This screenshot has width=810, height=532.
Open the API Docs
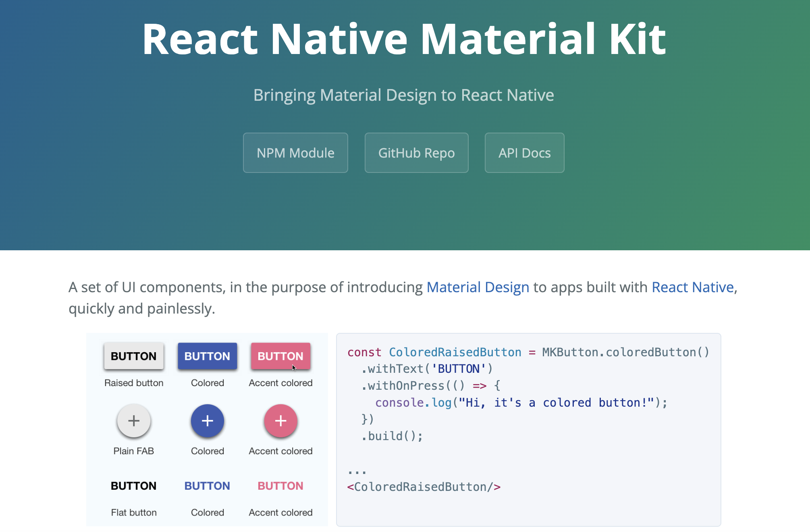pyautogui.click(x=524, y=153)
